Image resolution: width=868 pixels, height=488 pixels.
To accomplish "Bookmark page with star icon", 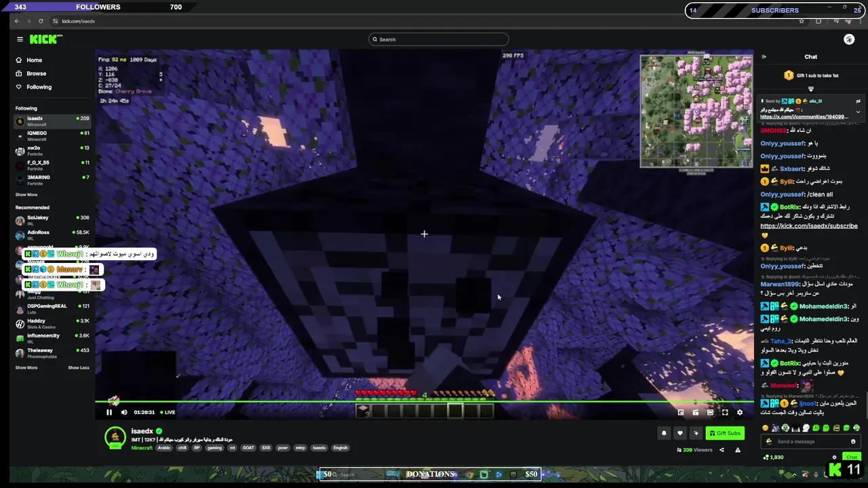I will coord(802,21).
